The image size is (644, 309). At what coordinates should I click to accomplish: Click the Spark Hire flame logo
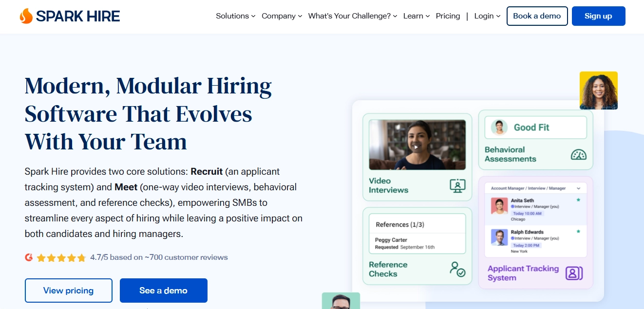[x=26, y=16]
